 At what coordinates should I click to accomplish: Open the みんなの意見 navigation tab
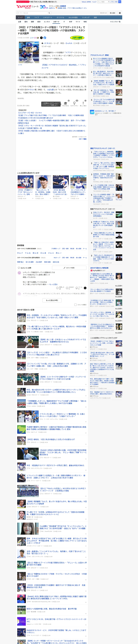pyautogui.click(x=73, y=17)
